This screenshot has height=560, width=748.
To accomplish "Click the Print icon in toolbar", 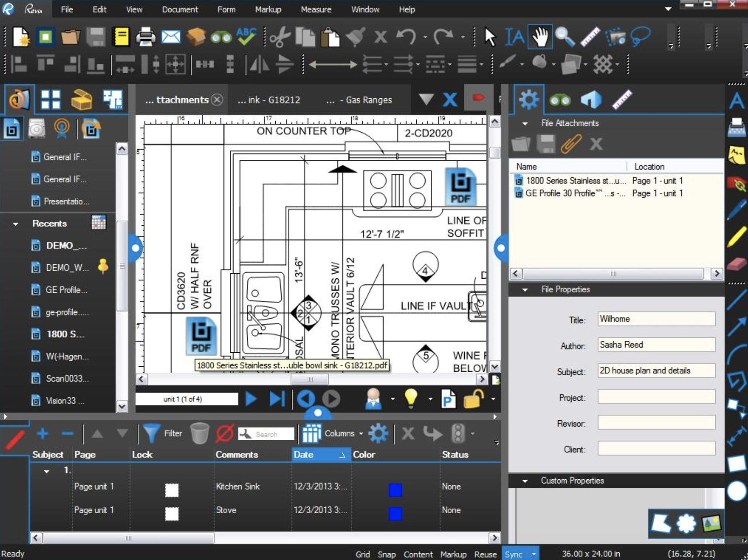I will pyautogui.click(x=145, y=37).
